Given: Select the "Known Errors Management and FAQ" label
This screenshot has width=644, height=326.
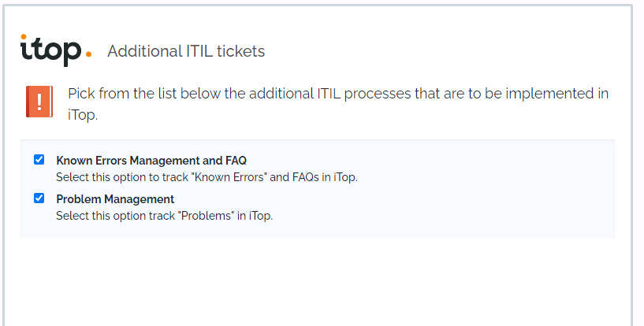Looking at the screenshot, I should 151,161.
